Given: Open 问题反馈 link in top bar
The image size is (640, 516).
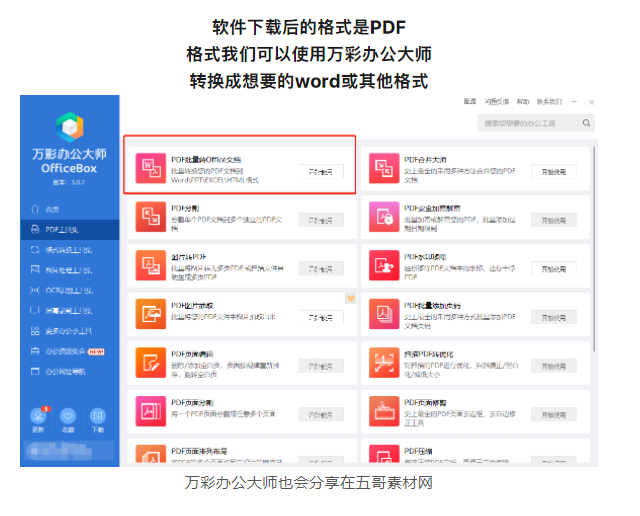Looking at the screenshot, I should coord(500,102).
